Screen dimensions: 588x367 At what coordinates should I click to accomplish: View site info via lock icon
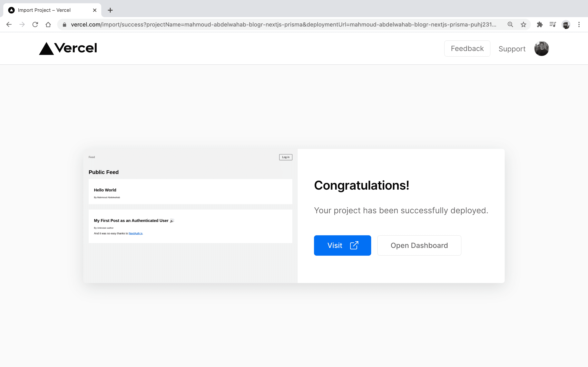64,24
